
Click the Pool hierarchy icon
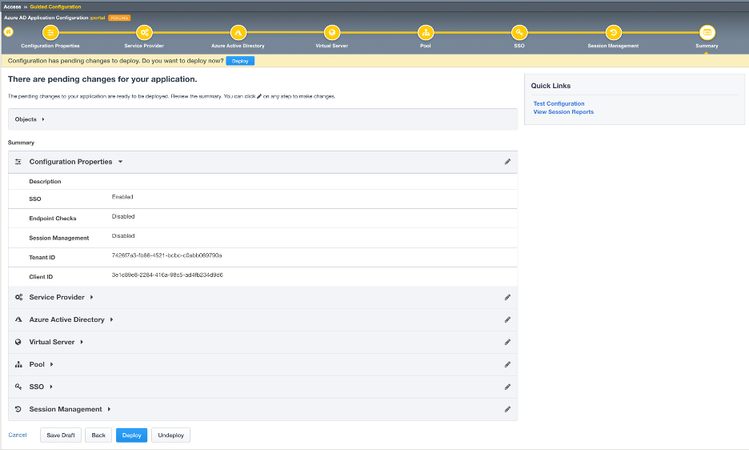pyautogui.click(x=18, y=364)
